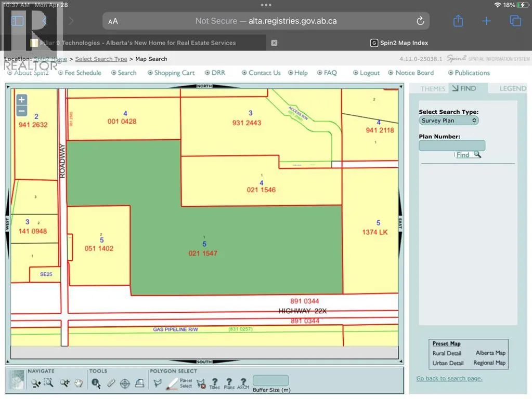
Task: Open the Fee Schedule menu item
Action: pyautogui.click(x=83, y=73)
